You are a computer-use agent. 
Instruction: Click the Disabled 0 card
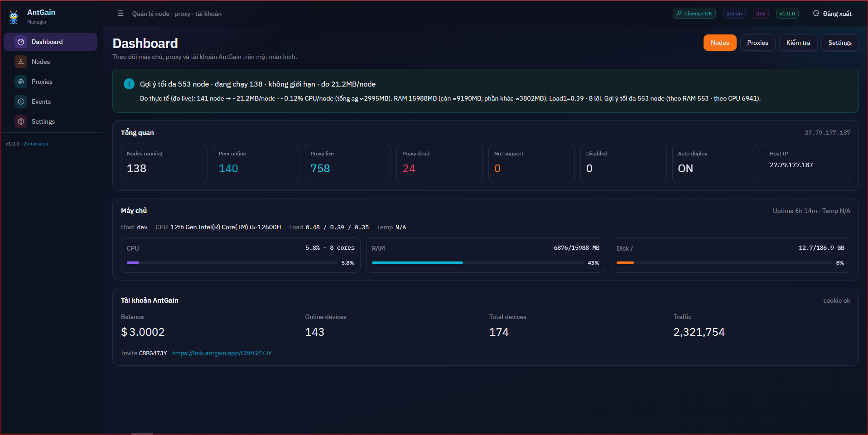pos(623,163)
